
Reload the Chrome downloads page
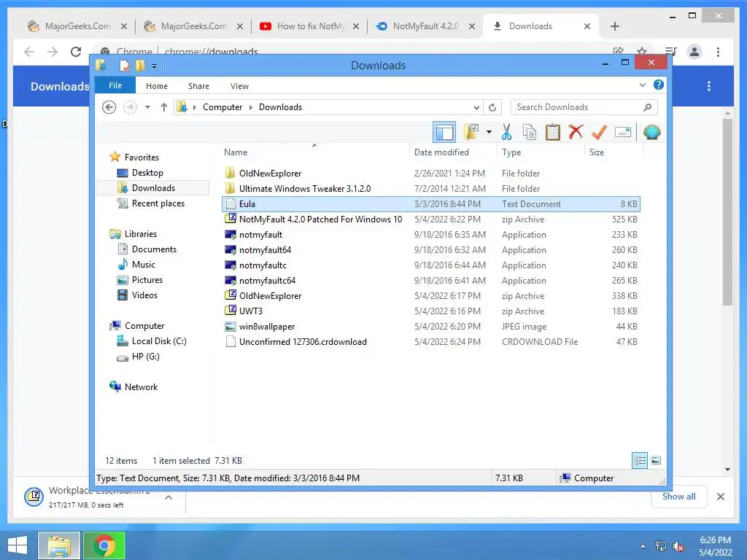pyautogui.click(x=76, y=52)
